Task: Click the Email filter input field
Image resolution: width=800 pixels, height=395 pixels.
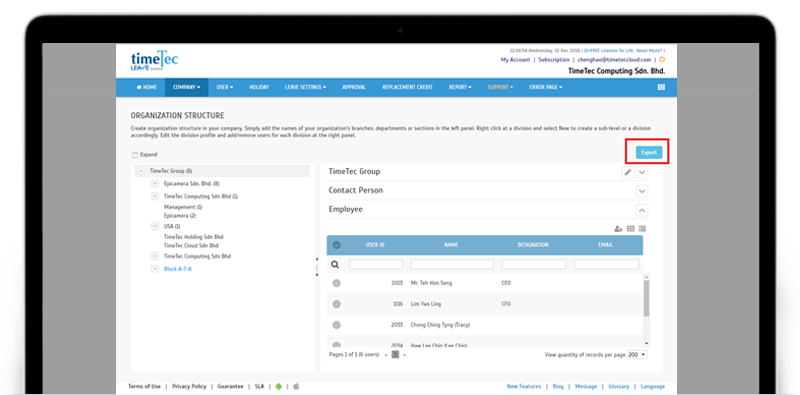Action: (x=607, y=264)
